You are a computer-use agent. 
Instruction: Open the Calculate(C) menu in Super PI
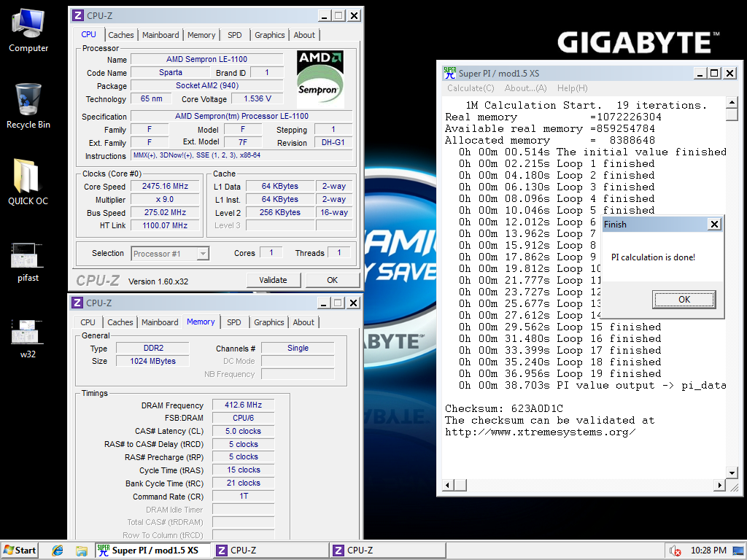471,88
